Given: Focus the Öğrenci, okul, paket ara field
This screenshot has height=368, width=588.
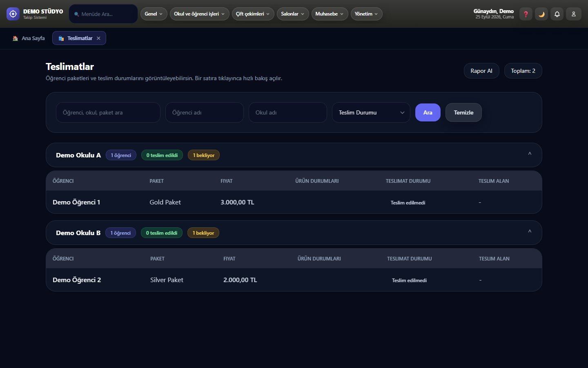Looking at the screenshot, I should (x=108, y=112).
